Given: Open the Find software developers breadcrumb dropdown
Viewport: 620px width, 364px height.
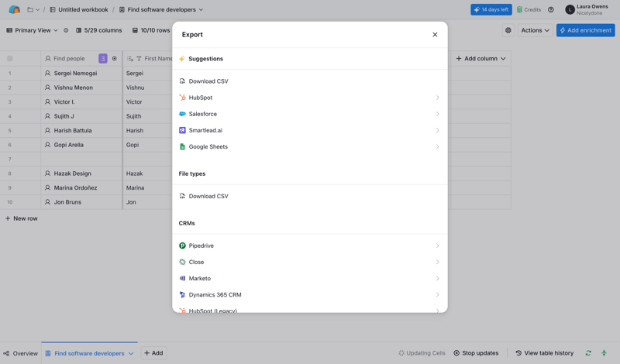Looking at the screenshot, I should point(201,9).
